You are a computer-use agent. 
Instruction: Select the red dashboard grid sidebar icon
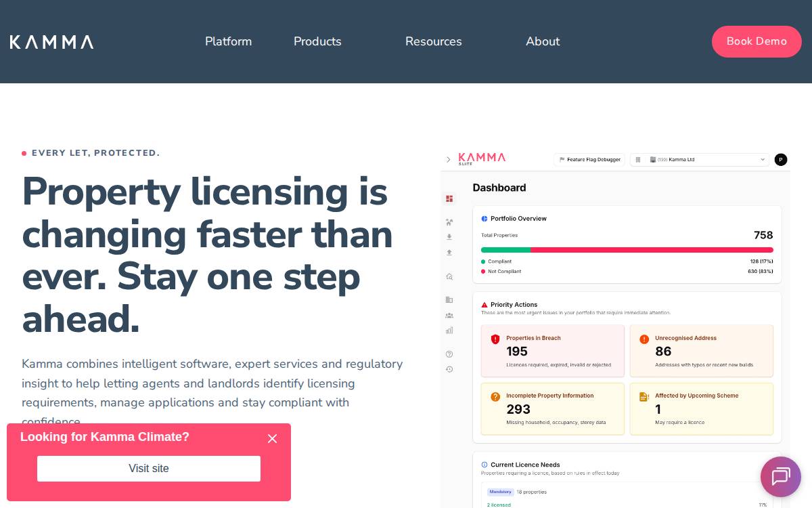coord(449,198)
